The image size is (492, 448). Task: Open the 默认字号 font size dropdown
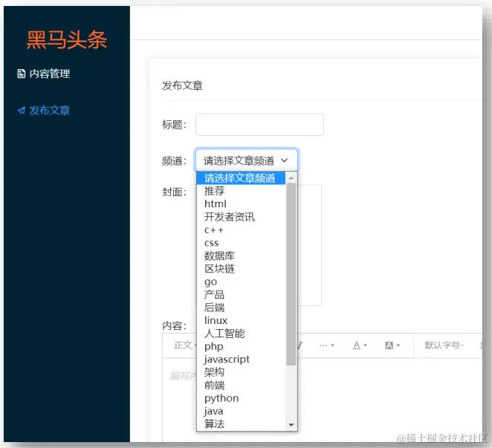[444, 345]
